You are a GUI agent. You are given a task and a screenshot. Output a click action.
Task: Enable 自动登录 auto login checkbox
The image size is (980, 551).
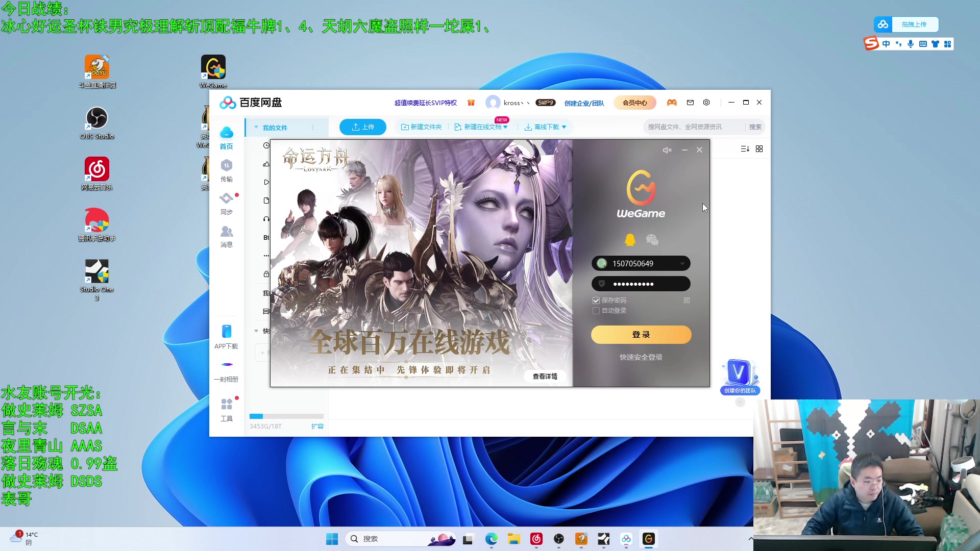click(x=596, y=311)
